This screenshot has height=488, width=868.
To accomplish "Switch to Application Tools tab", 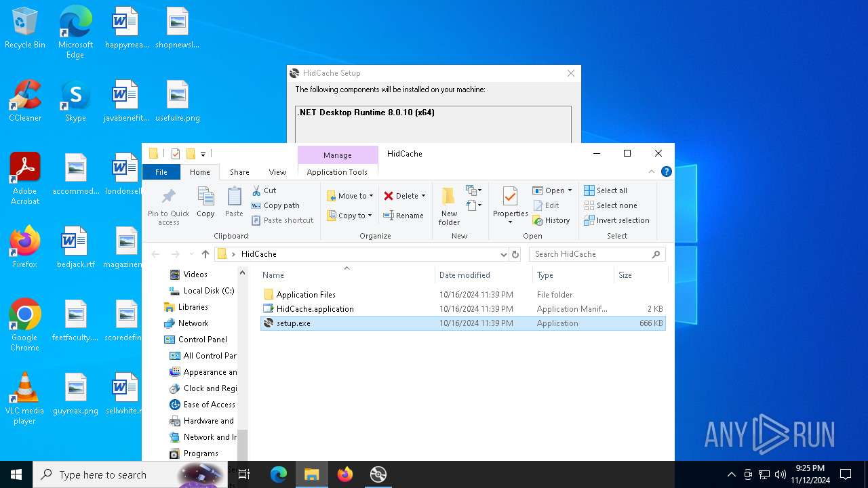I will [x=337, y=172].
